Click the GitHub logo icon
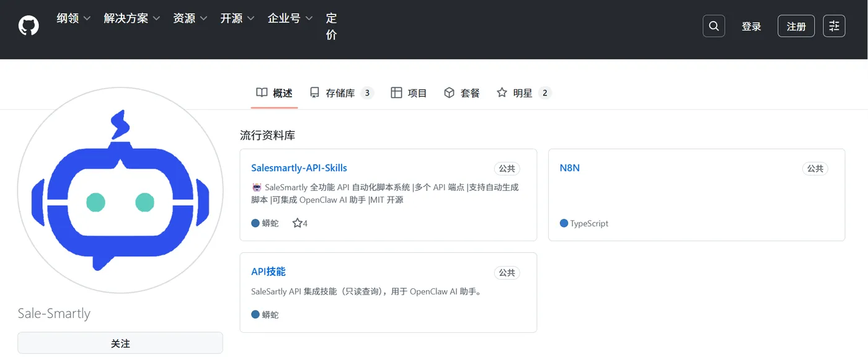The width and height of the screenshot is (868, 362). point(29,26)
